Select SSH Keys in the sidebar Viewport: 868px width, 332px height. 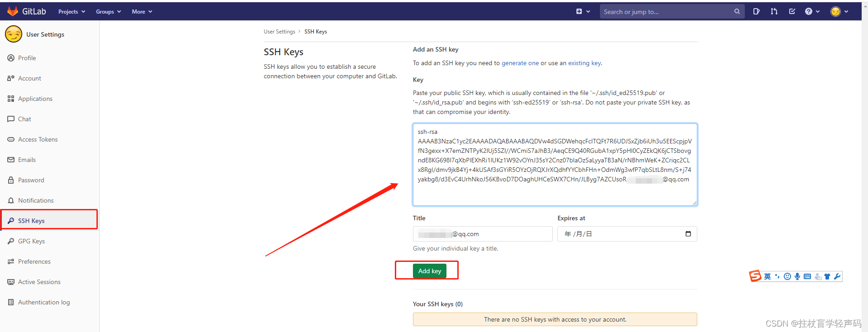[x=49, y=221]
